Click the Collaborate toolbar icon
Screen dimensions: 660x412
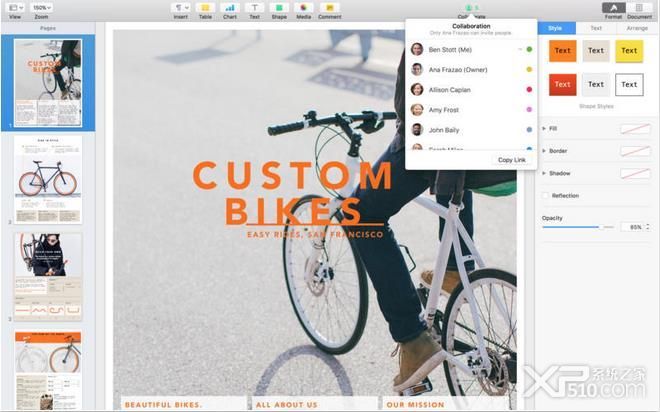click(471, 8)
